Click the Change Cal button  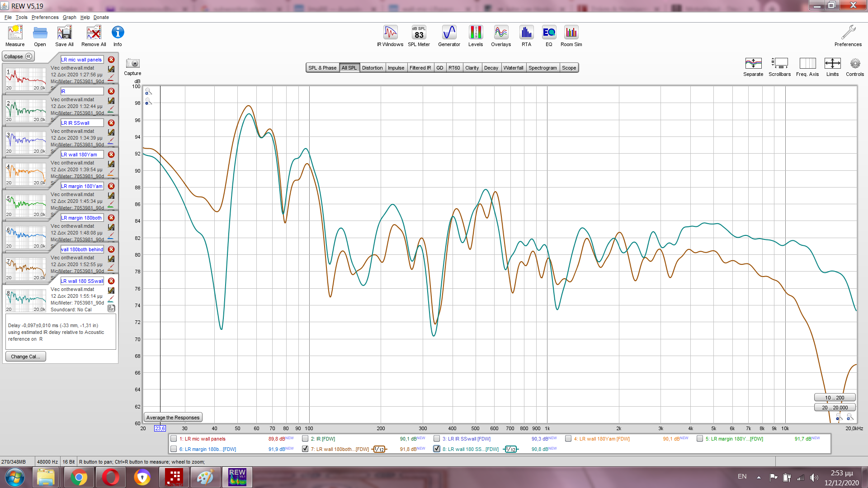point(25,357)
